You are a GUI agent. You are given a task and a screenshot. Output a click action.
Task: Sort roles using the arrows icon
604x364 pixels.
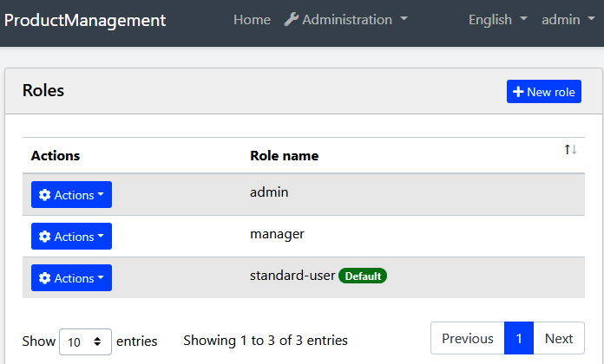coord(570,150)
